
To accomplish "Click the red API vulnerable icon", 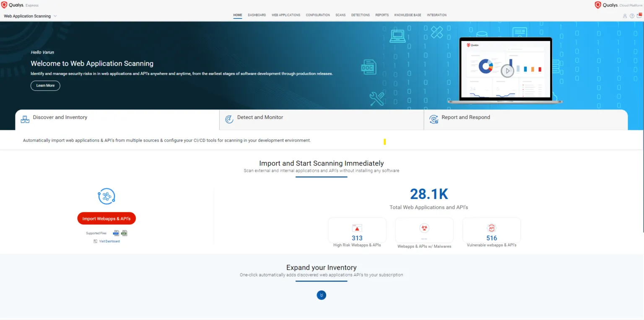I will pos(491,228).
